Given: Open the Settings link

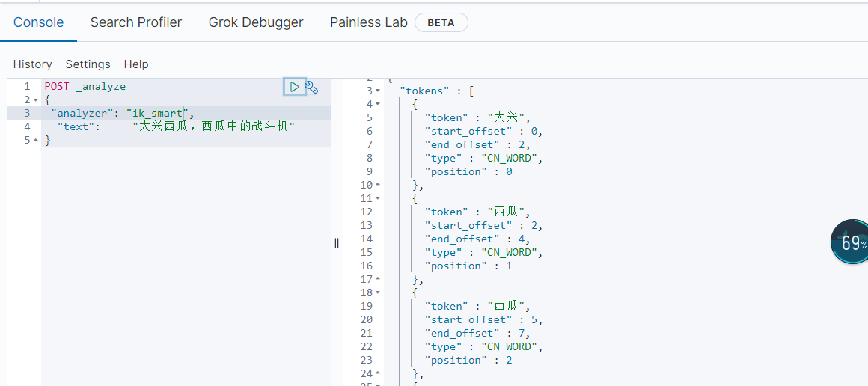Looking at the screenshot, I should coord(88,64).
